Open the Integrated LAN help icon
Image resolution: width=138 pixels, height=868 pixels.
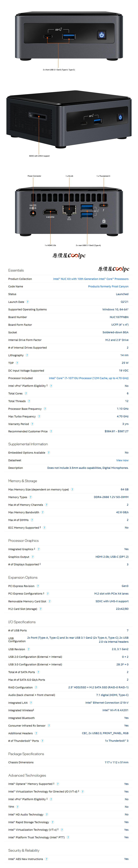tap(31, 703)
